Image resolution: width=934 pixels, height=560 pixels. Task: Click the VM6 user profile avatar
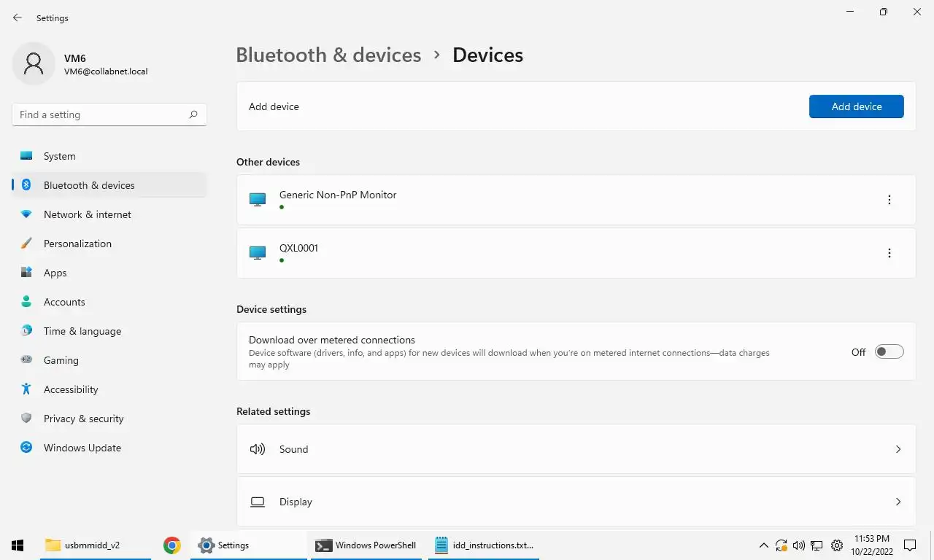(34, 64)
